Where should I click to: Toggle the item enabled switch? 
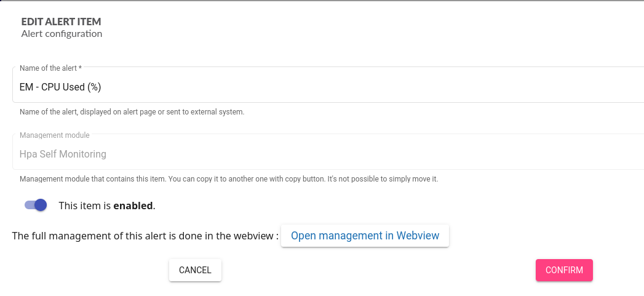point(36,206)
